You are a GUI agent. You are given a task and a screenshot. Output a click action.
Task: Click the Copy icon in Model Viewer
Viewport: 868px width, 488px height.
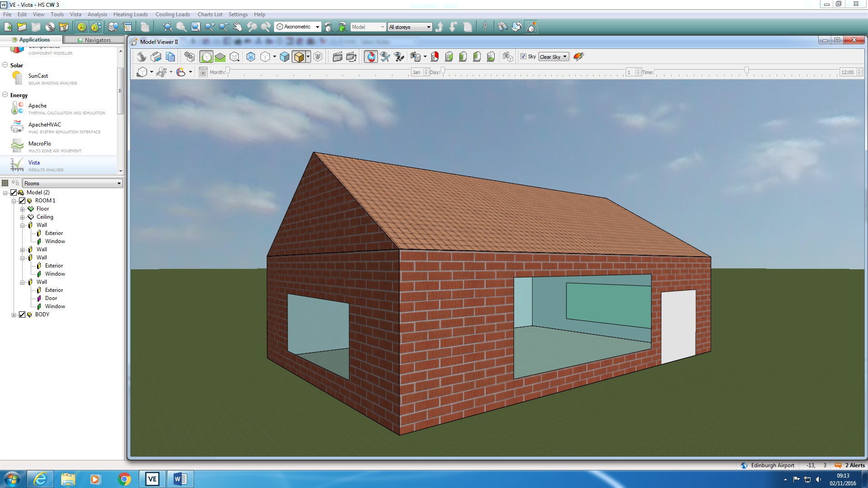click(x=170, y=56)
